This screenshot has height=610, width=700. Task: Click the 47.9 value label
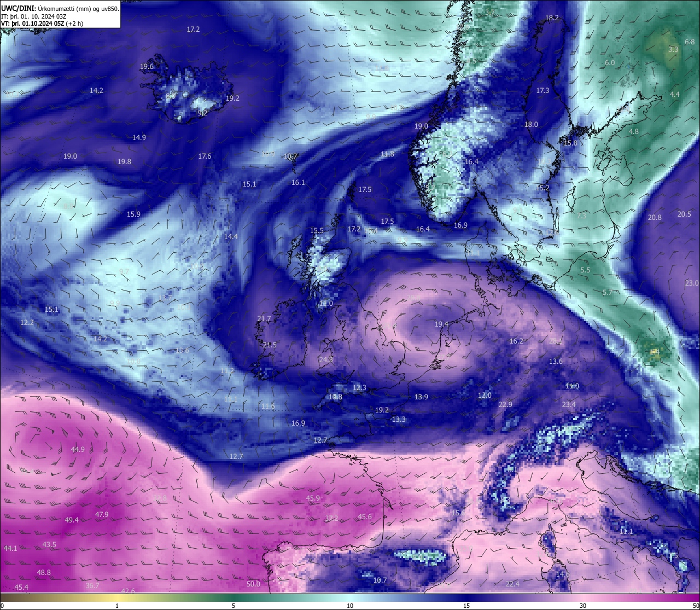coord(102,514)
